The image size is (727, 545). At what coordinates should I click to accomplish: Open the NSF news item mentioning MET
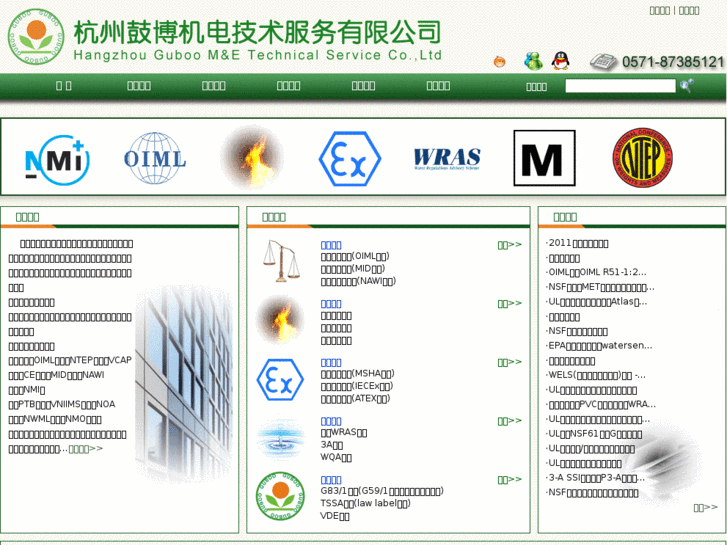(x=601, y=287)
